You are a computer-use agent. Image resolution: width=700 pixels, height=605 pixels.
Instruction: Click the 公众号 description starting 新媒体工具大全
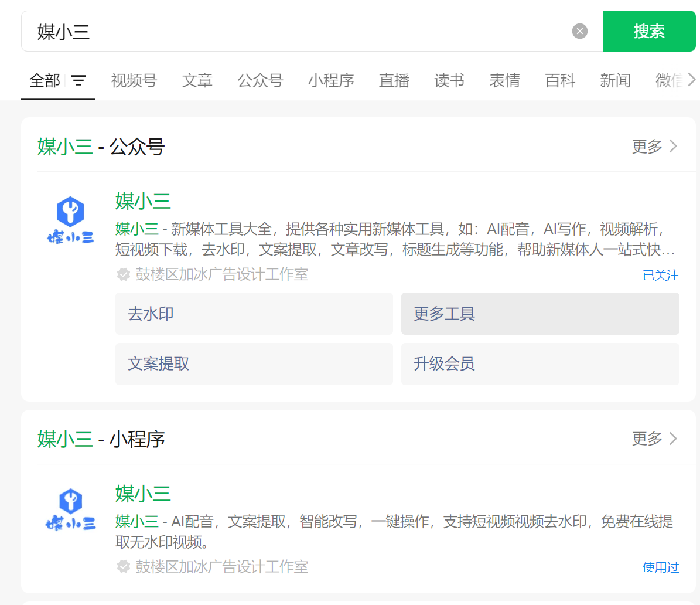(395, 239)
